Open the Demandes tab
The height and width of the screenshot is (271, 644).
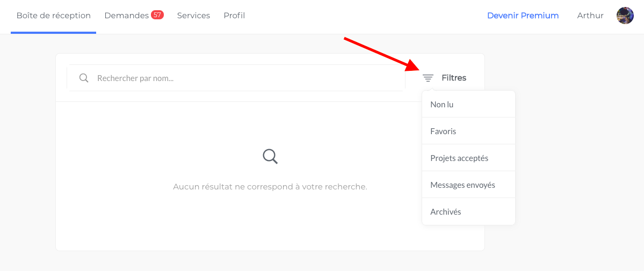[127, 16]
